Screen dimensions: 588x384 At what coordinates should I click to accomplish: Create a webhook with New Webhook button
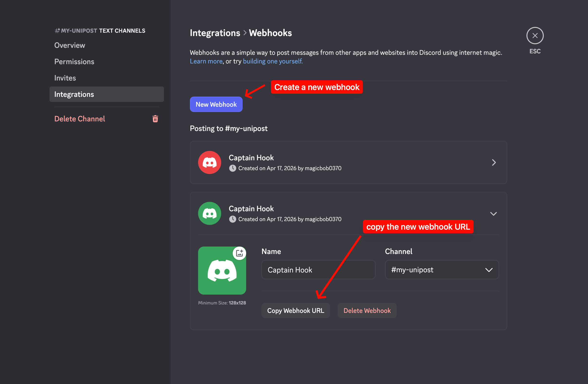216,104
